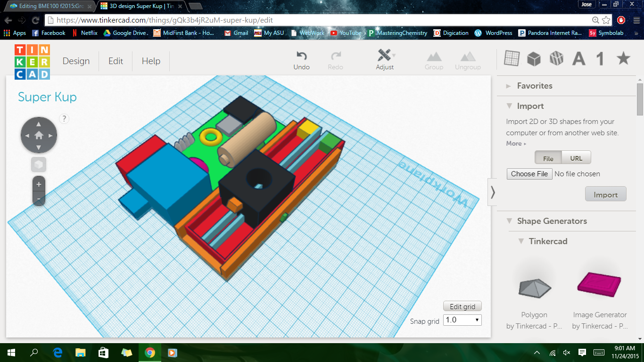The height and width of the screenshot is (362, 644).
Task: Open the Help menu
Action: tap(151, 61)
